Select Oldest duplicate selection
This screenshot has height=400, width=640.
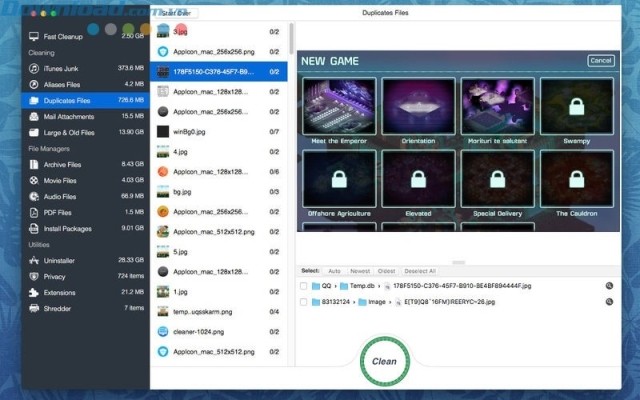point(386,271)
